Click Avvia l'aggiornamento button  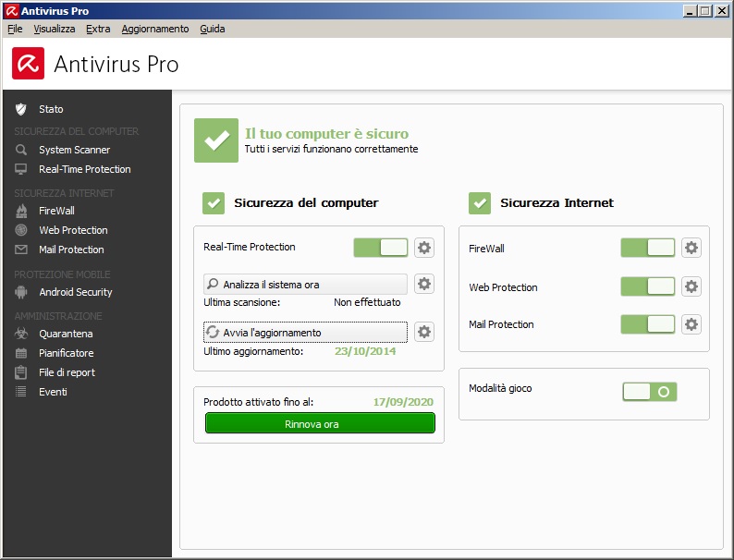[305, 333]
